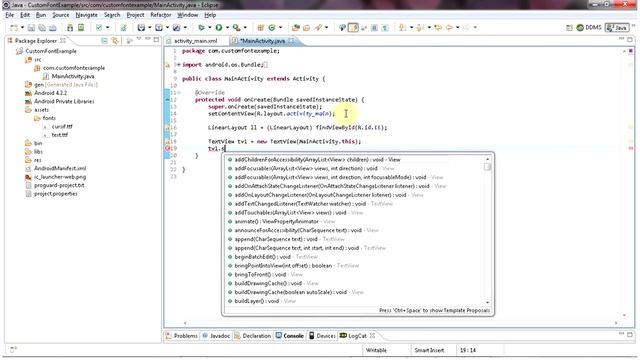The width and height of the screenshot is (640, 360).
Task: Switch to the DDMS perspective
Action: pos(589,28)
